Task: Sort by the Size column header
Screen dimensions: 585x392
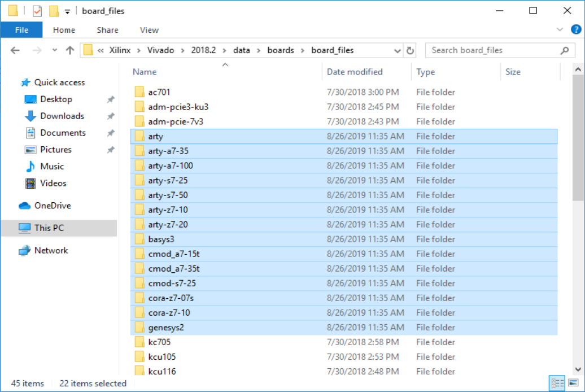Action: point(530,72)
